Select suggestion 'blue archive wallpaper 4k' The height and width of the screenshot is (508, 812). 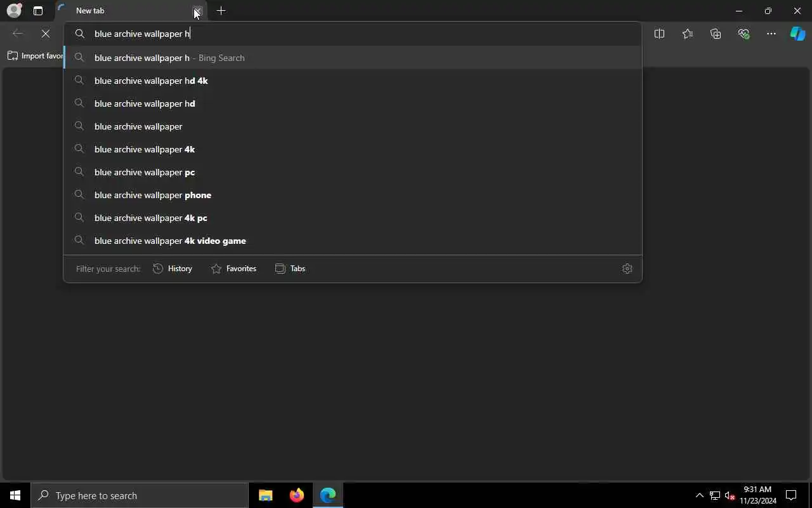pos(353,149)
